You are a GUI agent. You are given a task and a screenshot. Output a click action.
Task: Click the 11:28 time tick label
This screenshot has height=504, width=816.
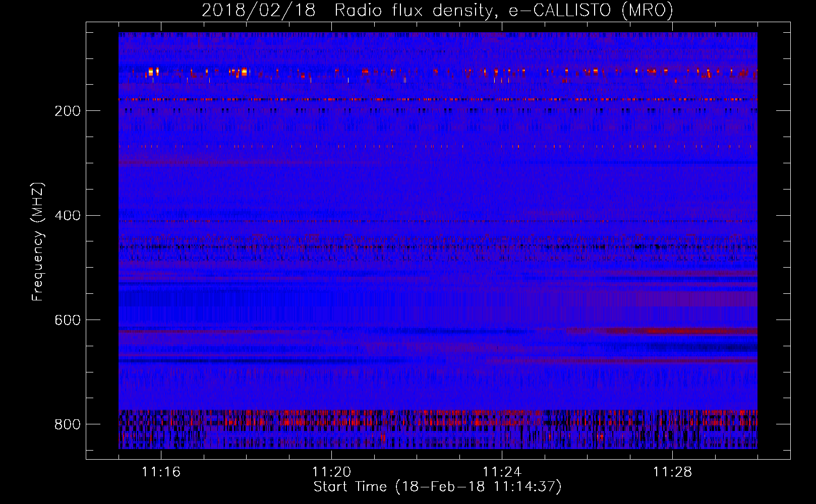tap(673, 472)
